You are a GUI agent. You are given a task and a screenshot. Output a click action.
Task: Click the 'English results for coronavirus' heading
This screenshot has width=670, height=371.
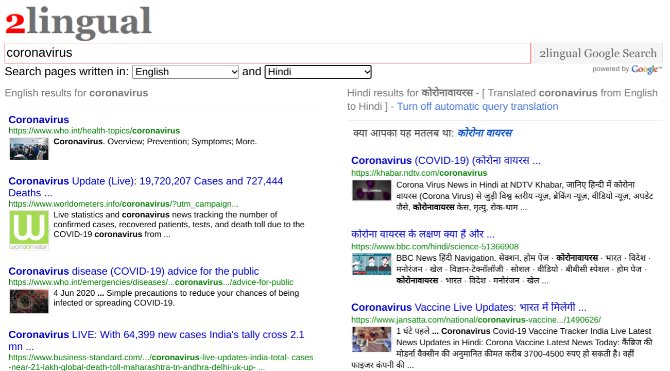coord(76,93)
